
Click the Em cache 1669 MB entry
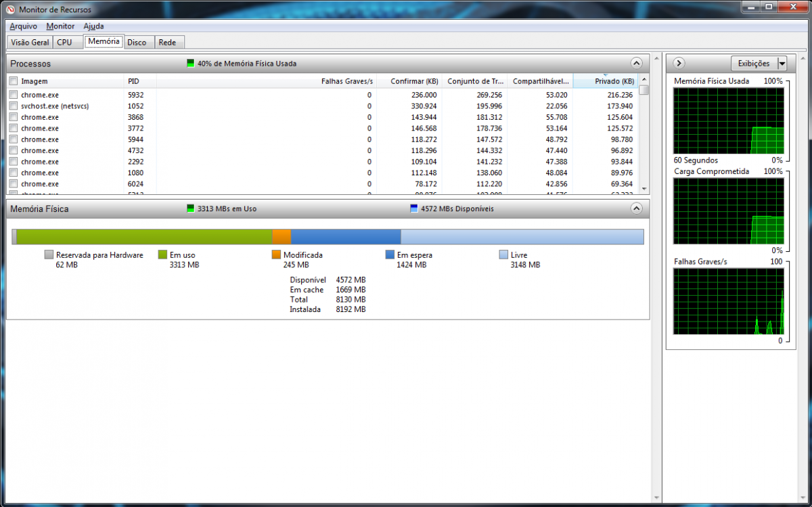coord(328,290)
